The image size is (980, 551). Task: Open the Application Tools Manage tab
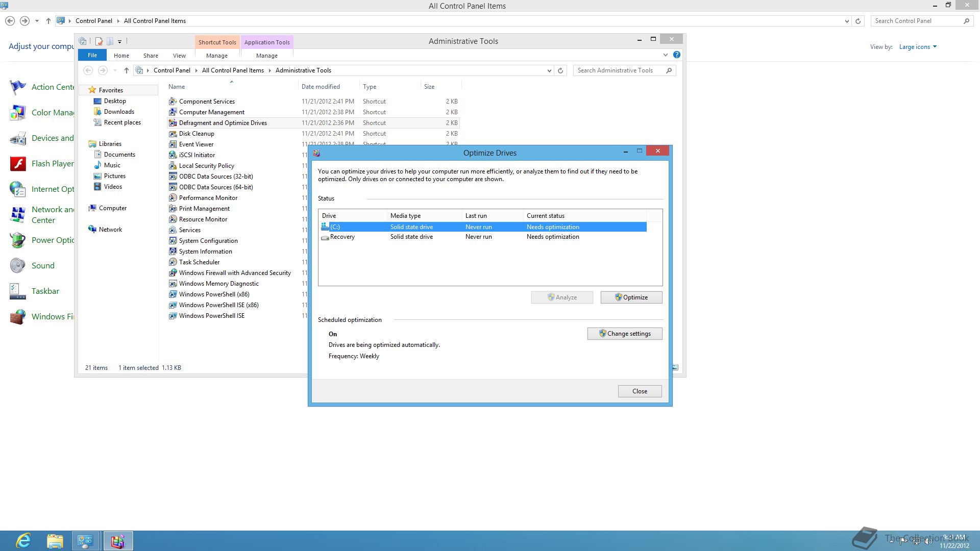(x=267, y=55)
